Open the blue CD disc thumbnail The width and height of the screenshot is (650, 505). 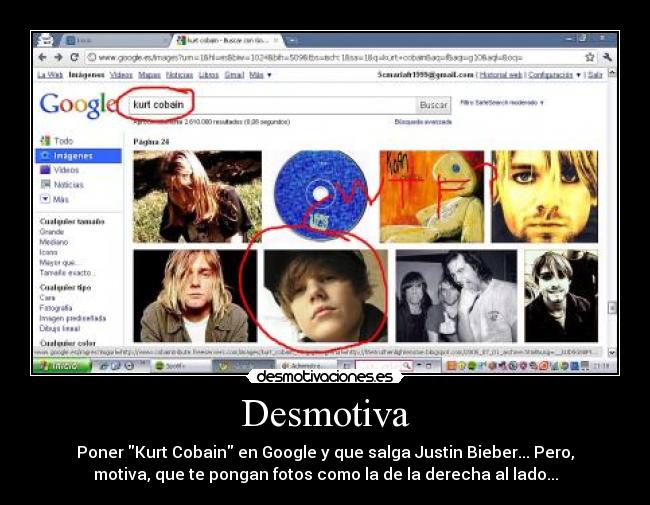[x=320, y=195]
